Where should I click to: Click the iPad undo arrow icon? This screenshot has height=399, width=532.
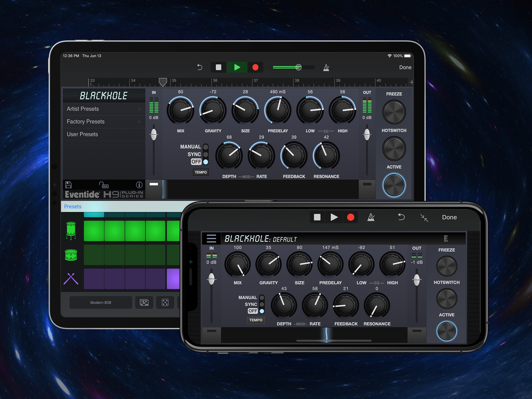click(x=200, y=67)
